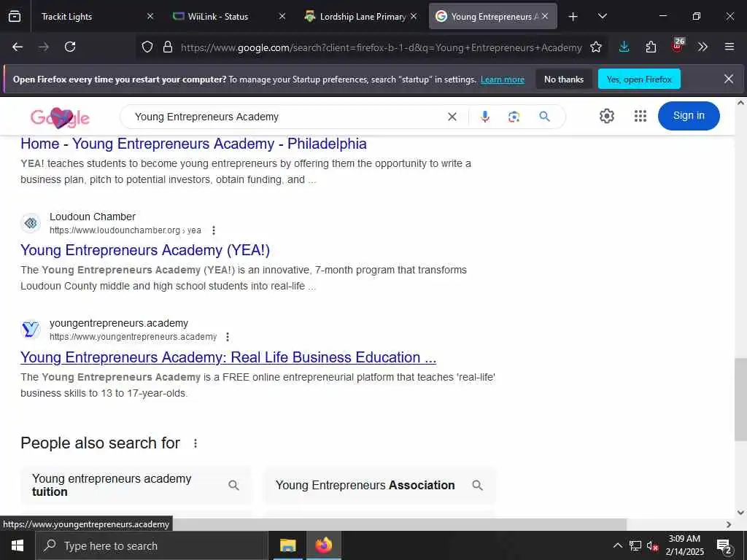The image size is (747, 560).
Task: Open the Extensions puzzle icon
Action: point(651,47)
